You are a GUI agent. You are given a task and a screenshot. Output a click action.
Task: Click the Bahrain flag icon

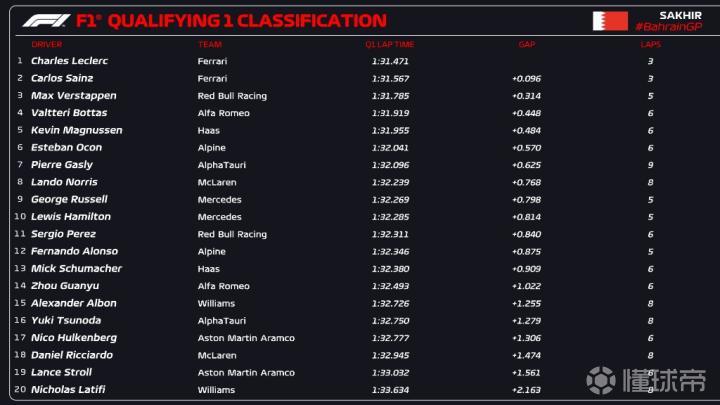tap(610, 20)
